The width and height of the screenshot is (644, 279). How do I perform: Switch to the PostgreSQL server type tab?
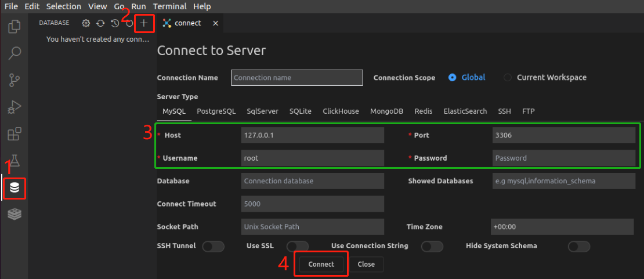click(x=216, y=111)
